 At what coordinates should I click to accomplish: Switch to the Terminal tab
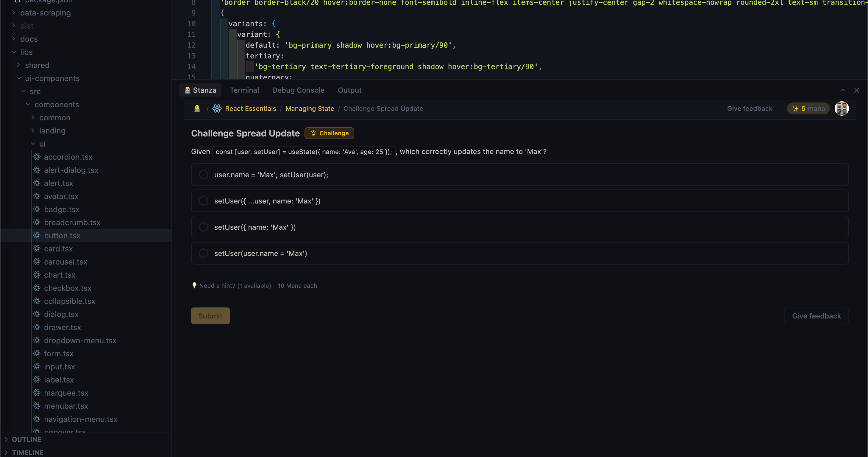point(244,90)
